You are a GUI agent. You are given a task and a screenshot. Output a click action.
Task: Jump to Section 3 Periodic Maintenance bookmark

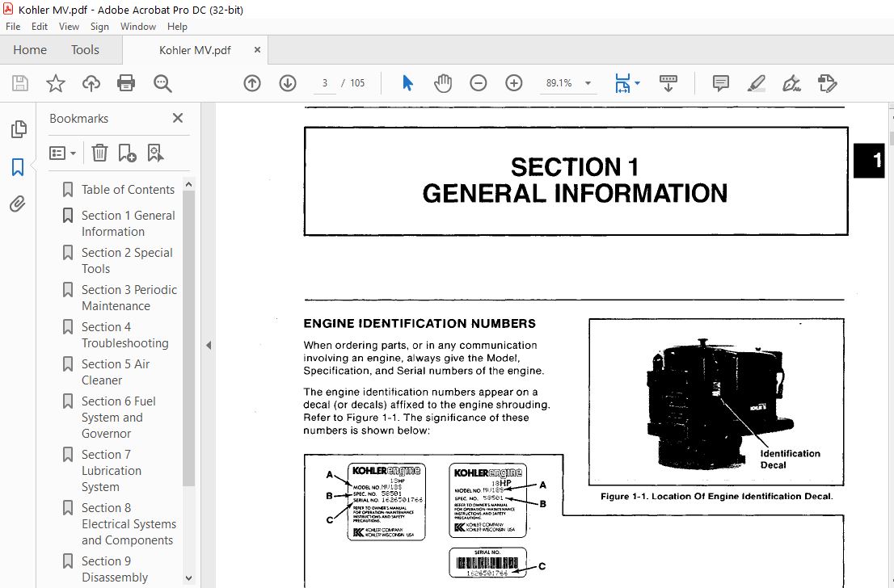[x=129, y=297]
